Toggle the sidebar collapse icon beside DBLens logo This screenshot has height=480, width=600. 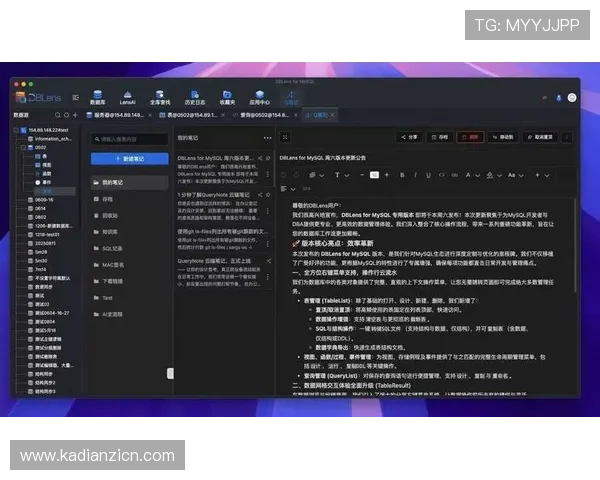click(76, 98)
